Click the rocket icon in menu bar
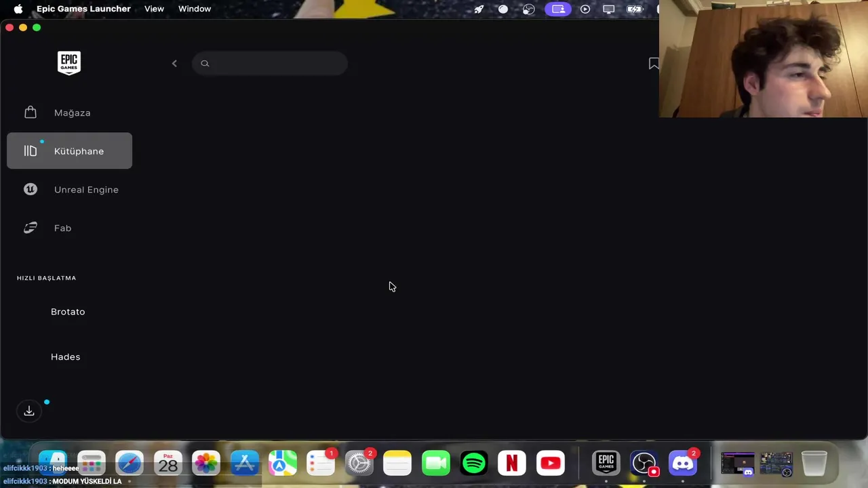 479,9
